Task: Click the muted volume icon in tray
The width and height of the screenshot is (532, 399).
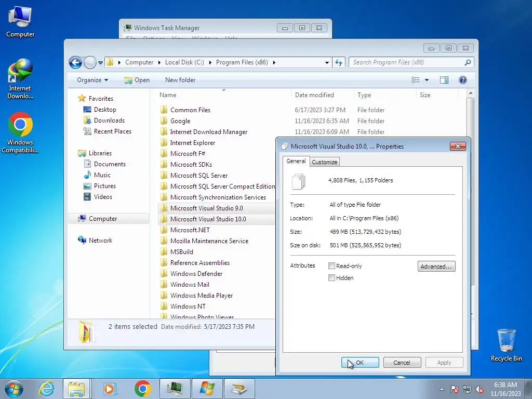Action: pyautogui.click(x=480, y=390)
